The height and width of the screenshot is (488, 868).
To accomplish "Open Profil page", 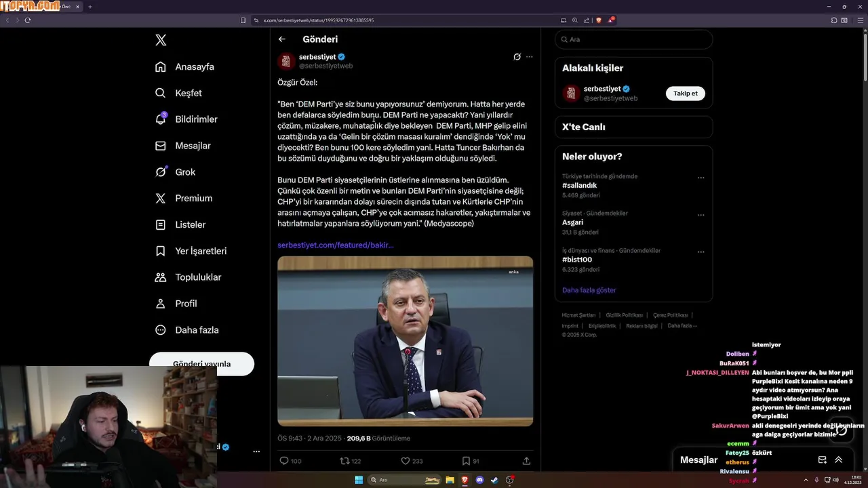I will coord(176,304).
